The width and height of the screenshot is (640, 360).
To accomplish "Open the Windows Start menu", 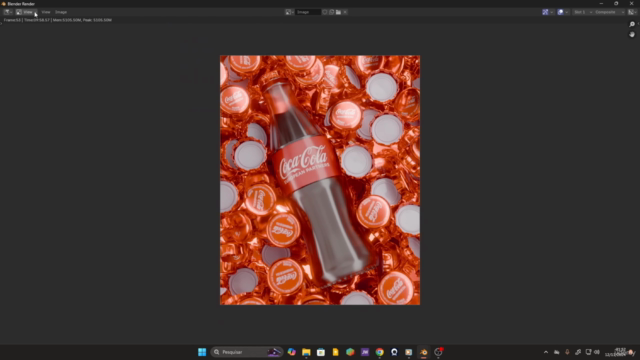I will (x=202, y=352).
